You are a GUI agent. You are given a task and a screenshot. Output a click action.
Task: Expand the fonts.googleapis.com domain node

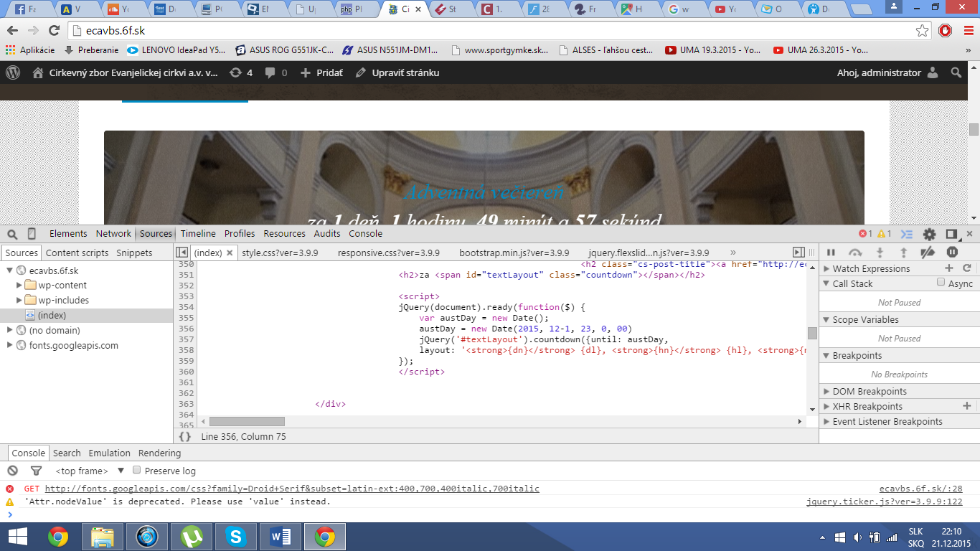[10, 345]
